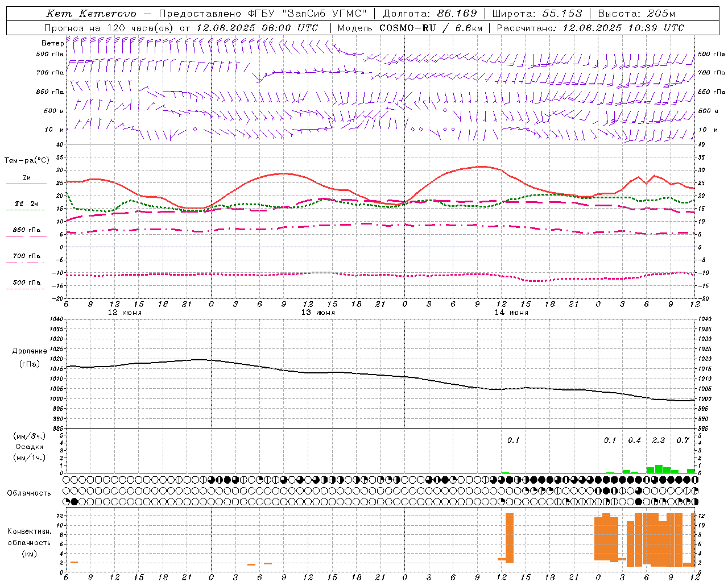Select the text Предоставлено ФГБУ "ЗапСиб УГМС"

[263, 14]
